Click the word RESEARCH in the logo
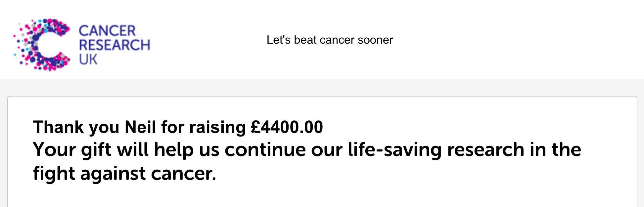Screen dimensions: 644x207 pos(115,45)
